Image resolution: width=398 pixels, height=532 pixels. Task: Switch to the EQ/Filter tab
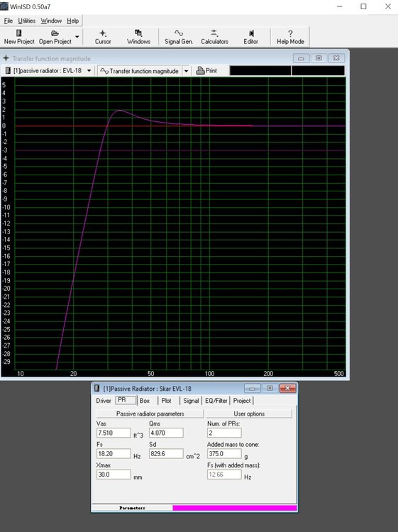pos(216,401)
